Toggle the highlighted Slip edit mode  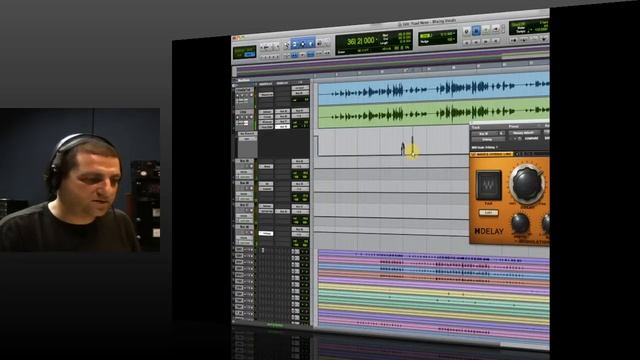[x=250, y=54]
